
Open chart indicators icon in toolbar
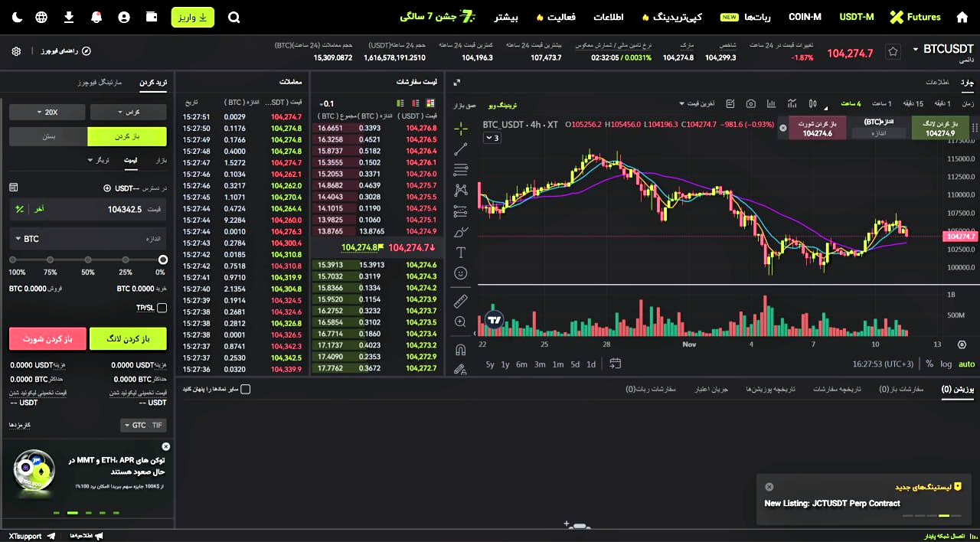pos(792,103)
